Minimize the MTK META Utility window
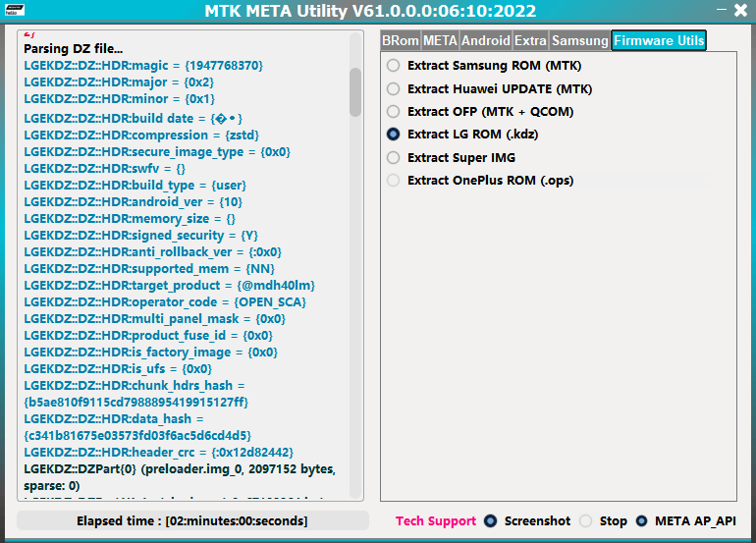756x543 pixels. click(x=722, y=9)
